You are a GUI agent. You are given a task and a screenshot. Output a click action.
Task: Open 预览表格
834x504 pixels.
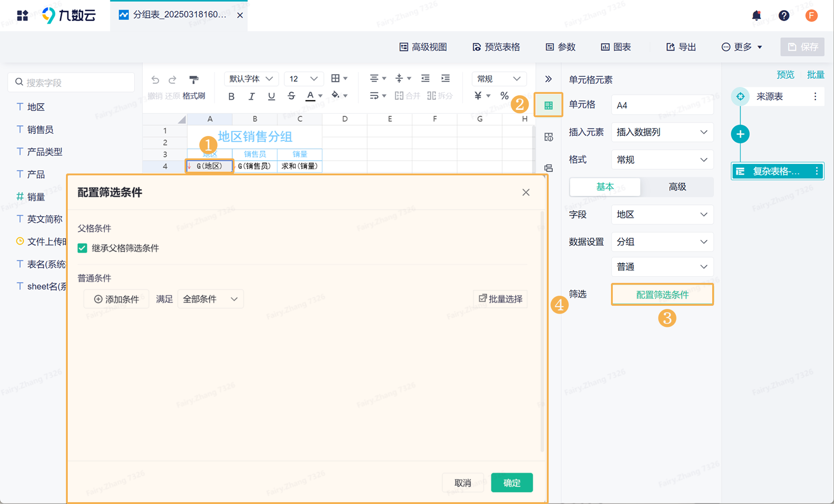(x=496, y=47)
